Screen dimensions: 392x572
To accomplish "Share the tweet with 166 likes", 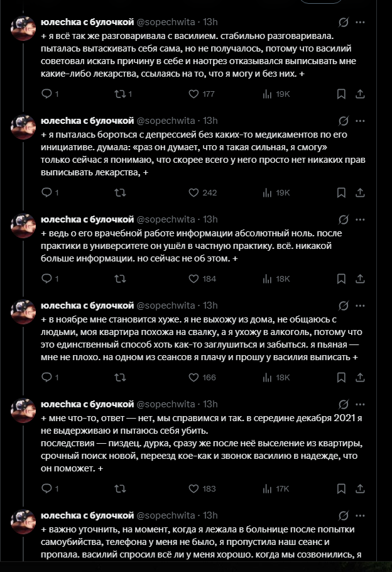I will pyautogui.click(x=360, y=377).
